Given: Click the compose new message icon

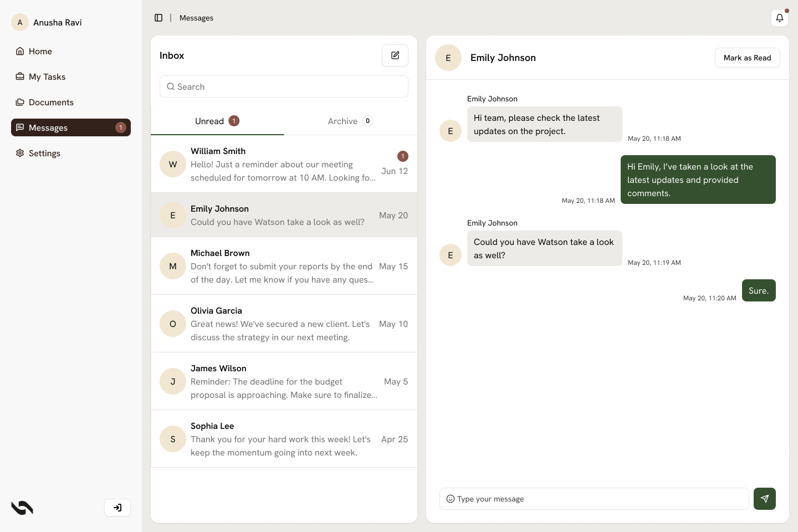Looking at the screenshot, I should pyautogui.click(x=395, y=55).
